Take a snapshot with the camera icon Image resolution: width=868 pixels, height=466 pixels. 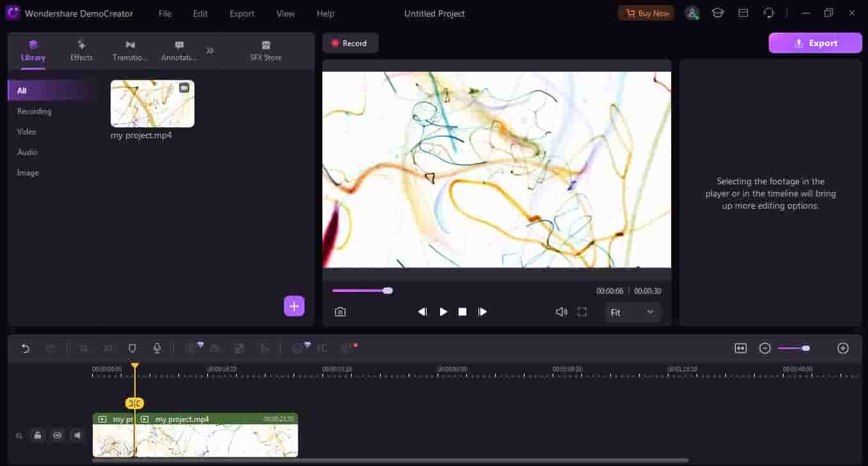pyautogui.click(x=340, y=312)
